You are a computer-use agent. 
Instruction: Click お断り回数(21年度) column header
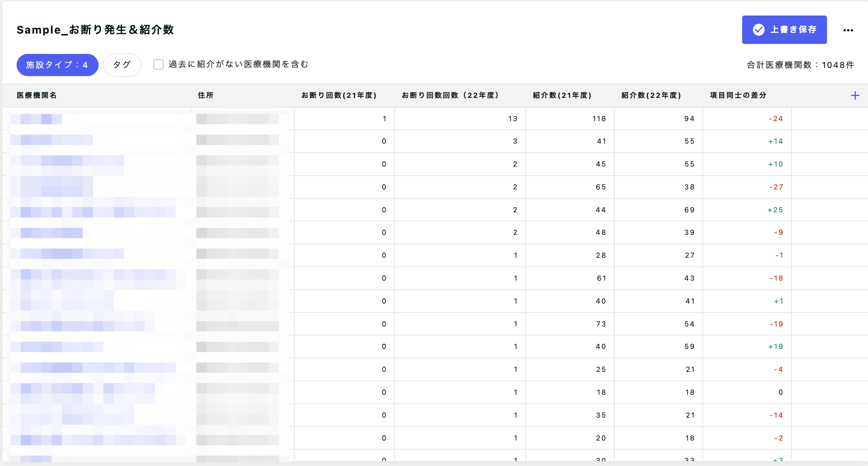point(339,95)
